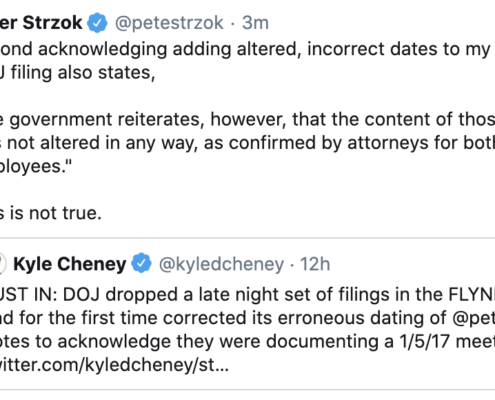Click the @pet mention in quoted tweet
Screen dimensions: 495x400
click(x=474, y=318)
